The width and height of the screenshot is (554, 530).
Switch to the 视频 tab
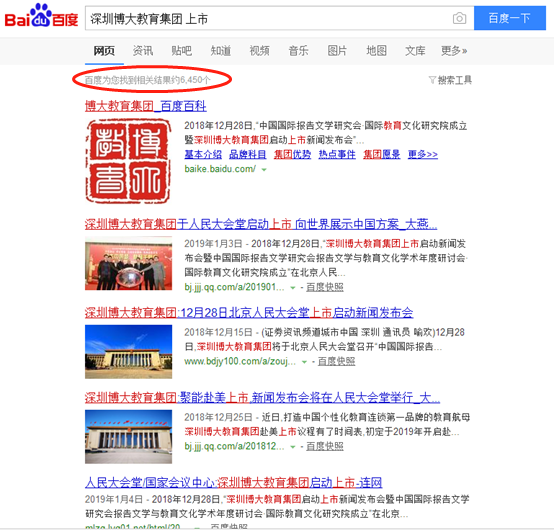pyautogui.click(x=259, y=51)
